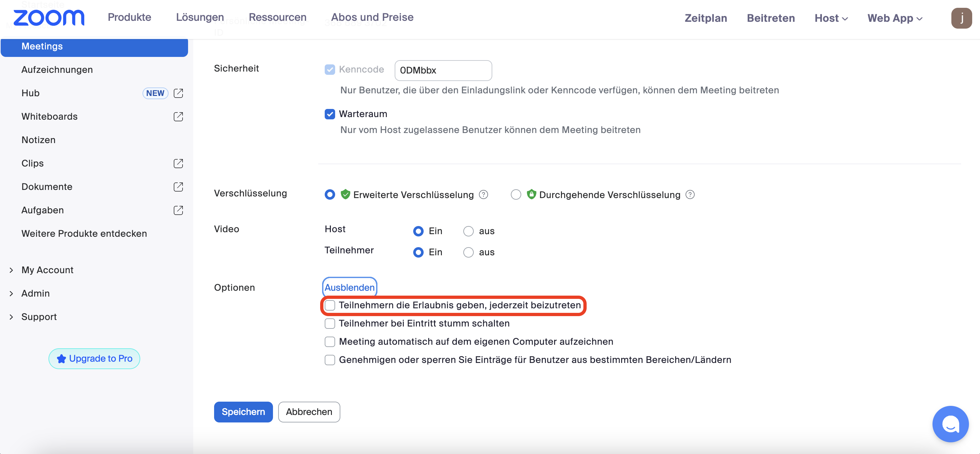
Task: Click the Zoom logo in header
Action: pyautogui.click(x=49, y=18)
